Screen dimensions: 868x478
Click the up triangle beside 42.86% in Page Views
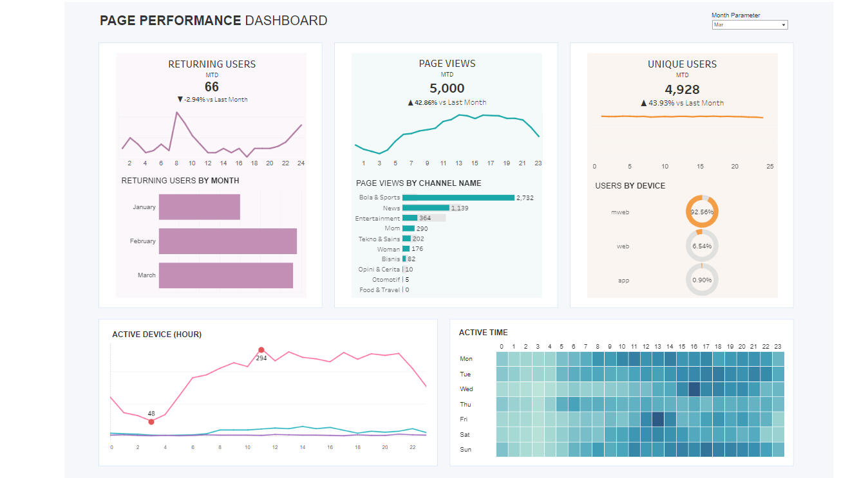pos(411,103)
